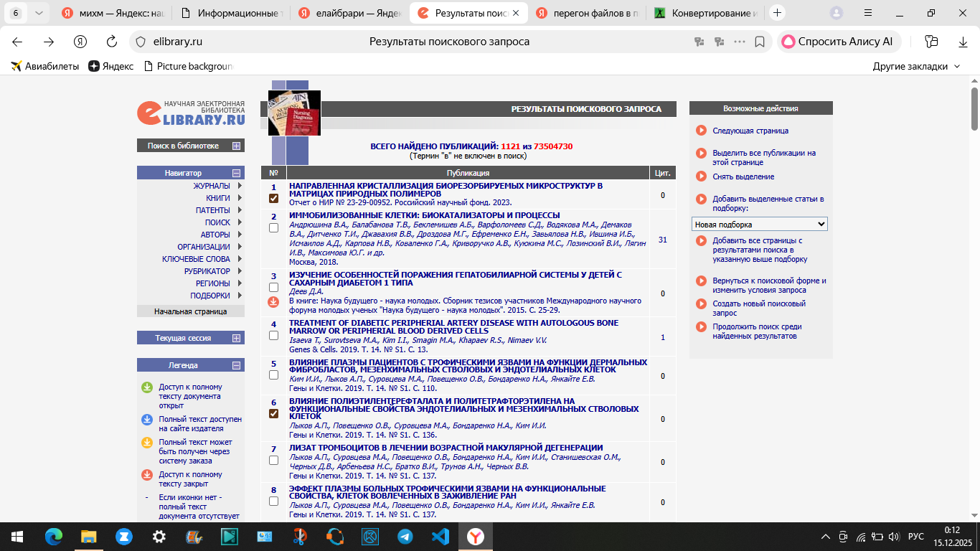980x551 pixels.
Task: Click arrow icon beside 'Снять выделение'
Action: 701,176
